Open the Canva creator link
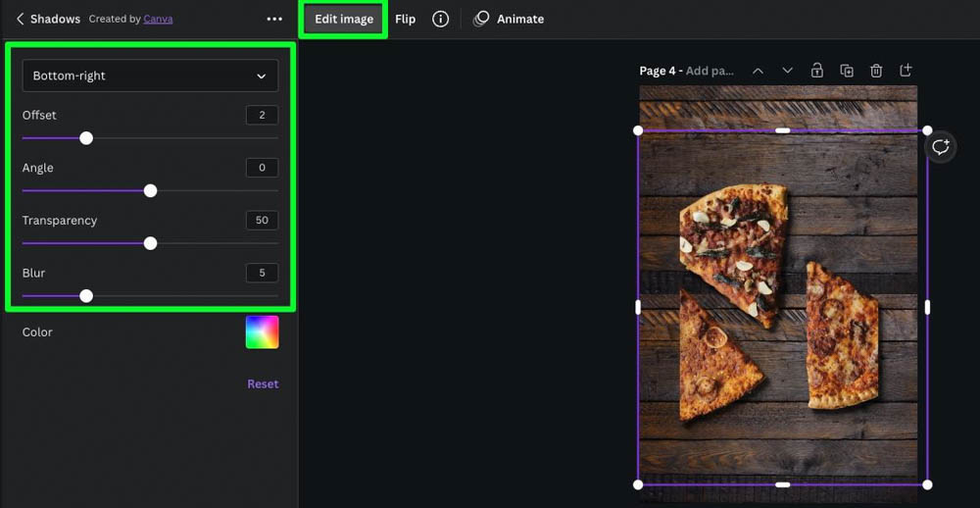Viewport: 980px width, 508px height. click(158, 19)
